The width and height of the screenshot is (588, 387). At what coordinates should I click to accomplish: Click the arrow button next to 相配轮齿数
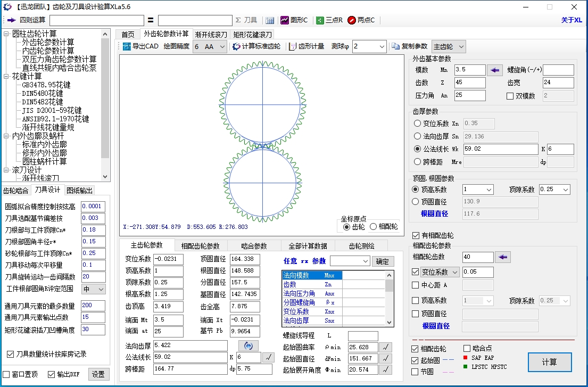click(x=503, y=257)
